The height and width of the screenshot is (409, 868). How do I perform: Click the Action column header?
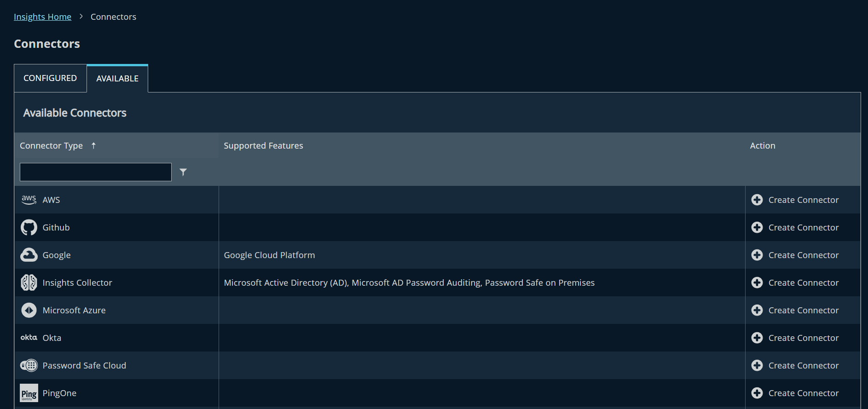point(763,145)
